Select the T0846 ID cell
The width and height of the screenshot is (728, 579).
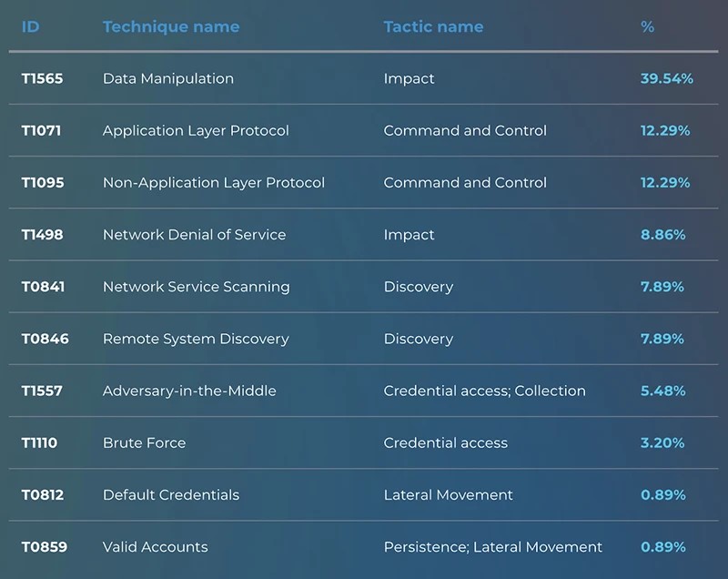(45, 339)
